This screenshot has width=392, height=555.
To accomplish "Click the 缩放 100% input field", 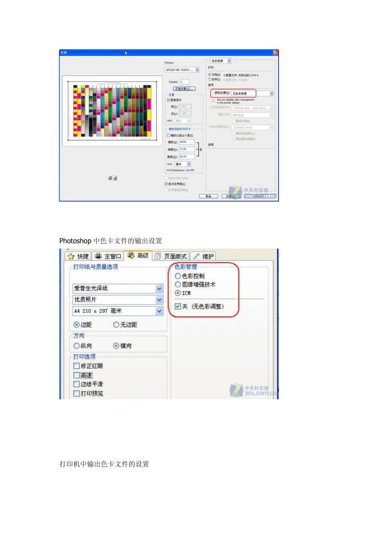I will (187, 142).
